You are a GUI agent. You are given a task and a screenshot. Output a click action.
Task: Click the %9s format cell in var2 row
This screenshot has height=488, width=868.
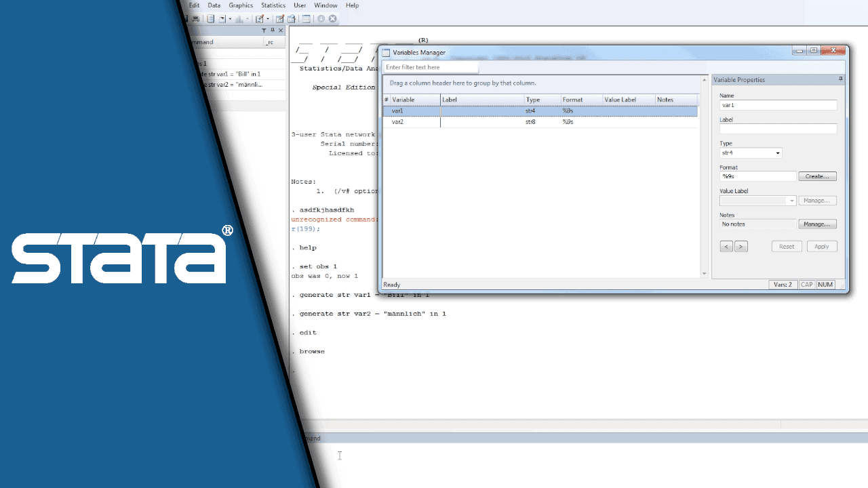point(568,122)
